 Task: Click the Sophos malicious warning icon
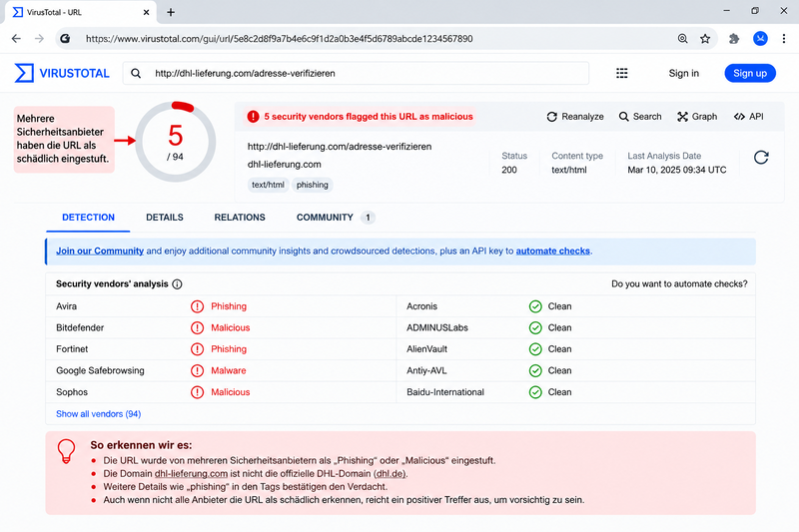197,392
